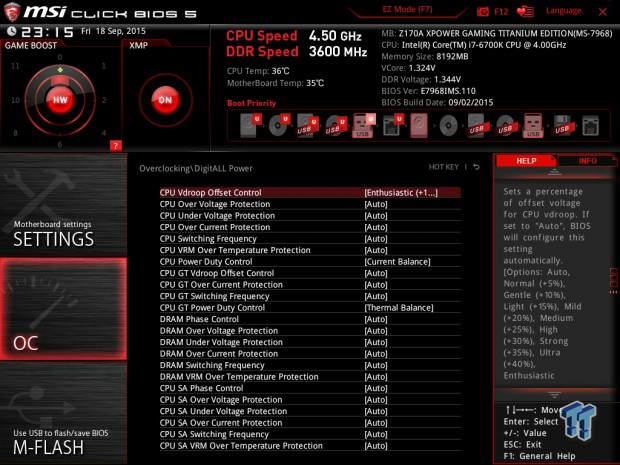The height and width of the screenshot is (465, 620).
Task: Open the Language selector
Action: [x=563, y=11]
